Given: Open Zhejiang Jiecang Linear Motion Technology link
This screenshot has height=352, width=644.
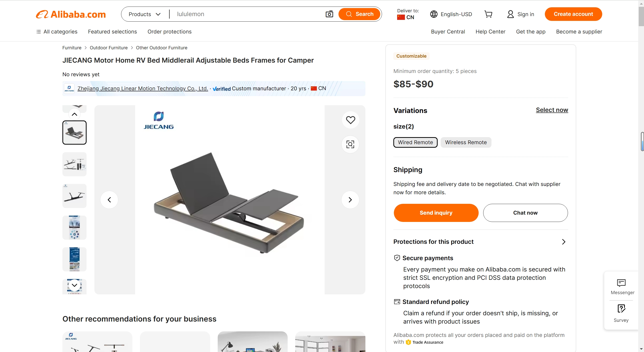Looking at the screenshot, I should [143, 89].
